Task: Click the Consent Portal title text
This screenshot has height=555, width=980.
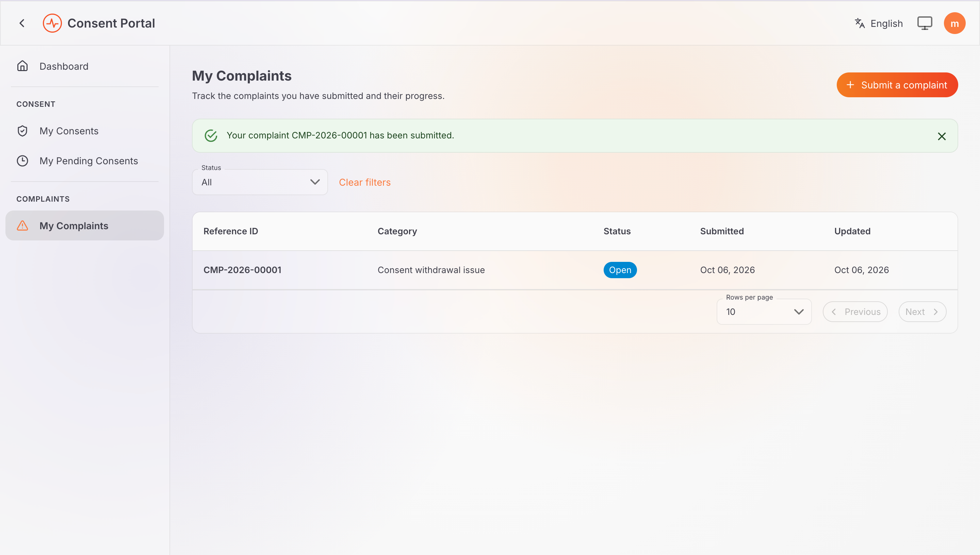Action: pos(111,23)
